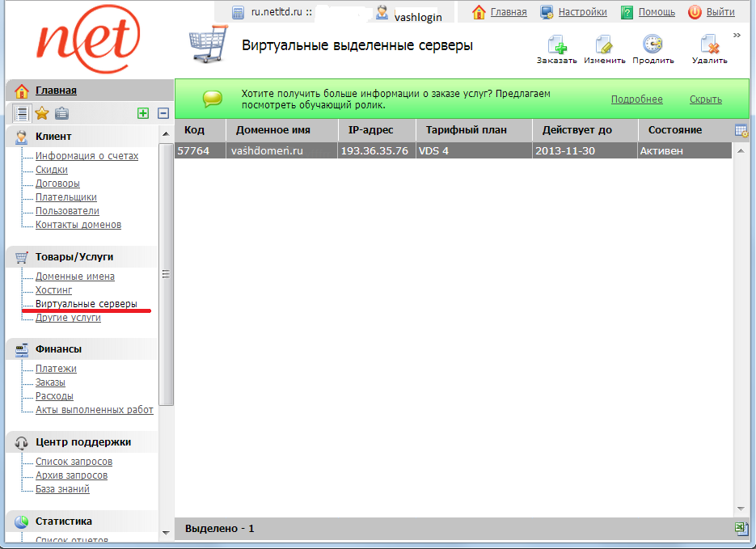The image size is (756, 549).
Task: Open Хостинг in the sidebar tree
Action: pos(53,290)
